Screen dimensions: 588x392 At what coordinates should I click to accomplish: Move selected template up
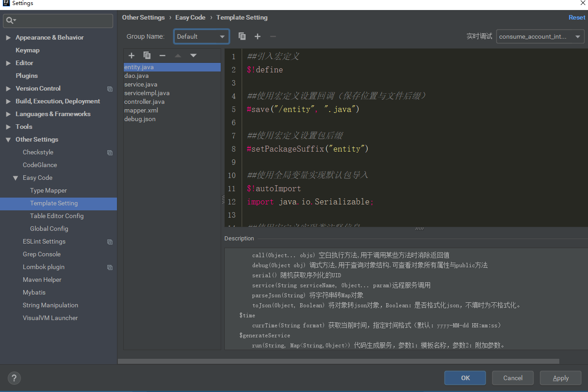(x=178, y=56)
